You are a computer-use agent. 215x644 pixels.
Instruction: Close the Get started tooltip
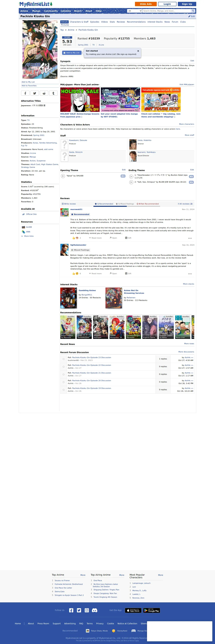pos(138,51)
